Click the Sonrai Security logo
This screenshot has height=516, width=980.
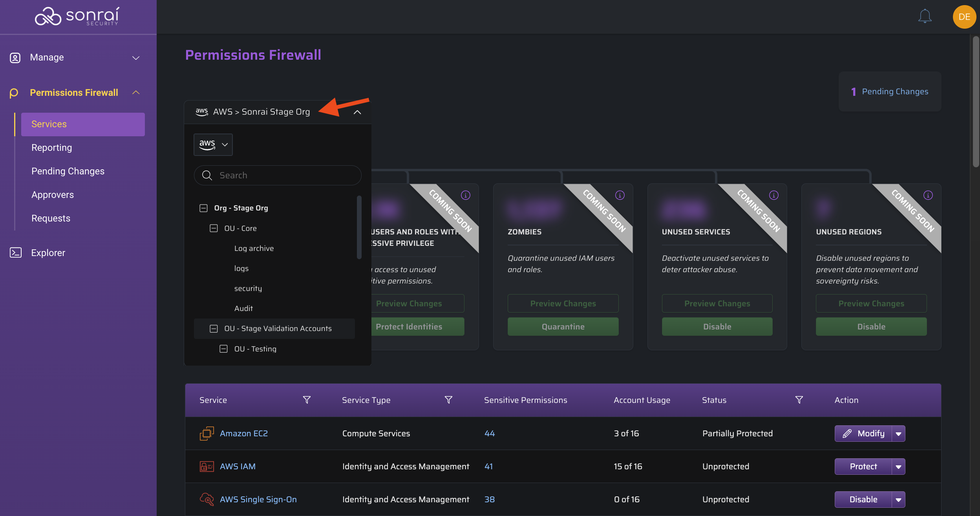(x=77, y=16)
